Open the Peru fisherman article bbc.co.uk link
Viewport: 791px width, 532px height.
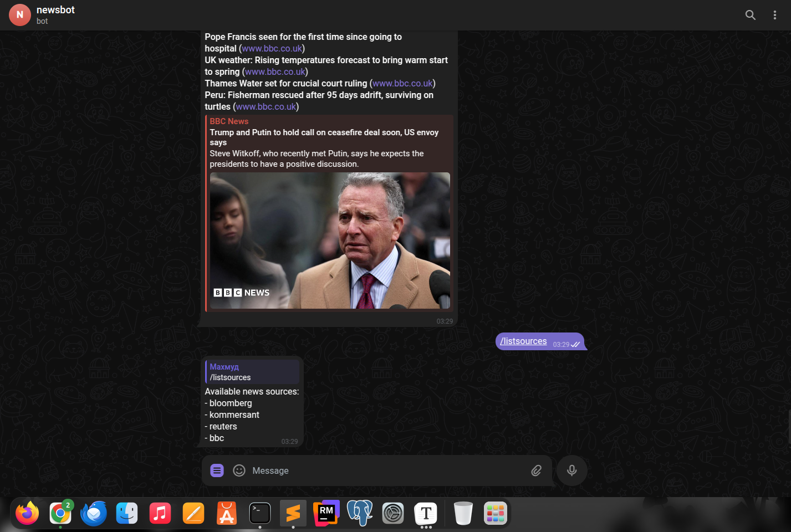(x=266, y=107)
